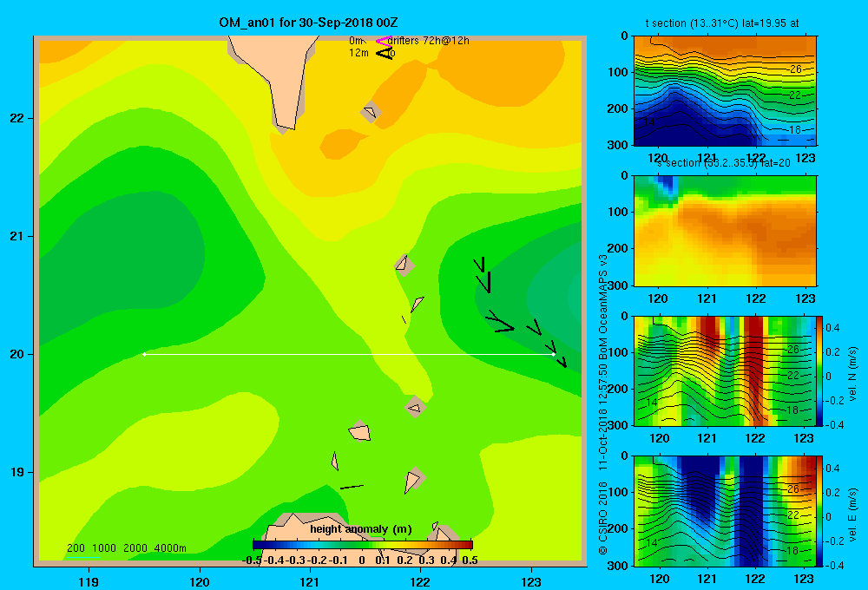Click the 'vel. N (m/s)' axis label
Image resolution: width=868 pixels, height=590 pixels.
[853, 374]
